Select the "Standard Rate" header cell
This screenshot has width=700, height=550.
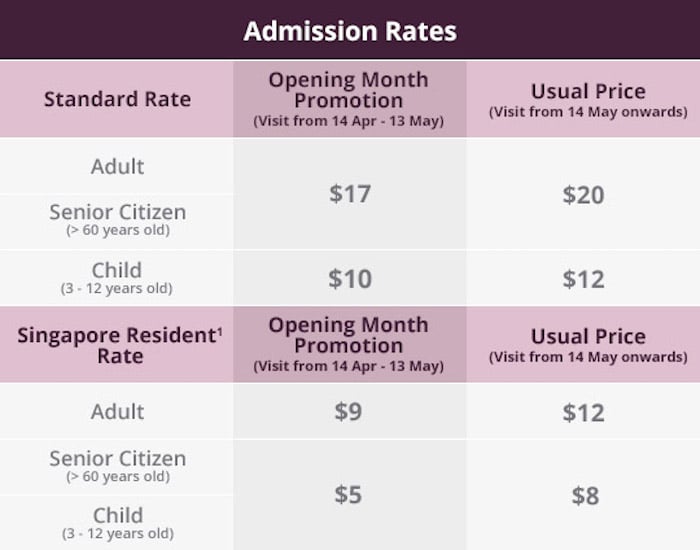117,99
